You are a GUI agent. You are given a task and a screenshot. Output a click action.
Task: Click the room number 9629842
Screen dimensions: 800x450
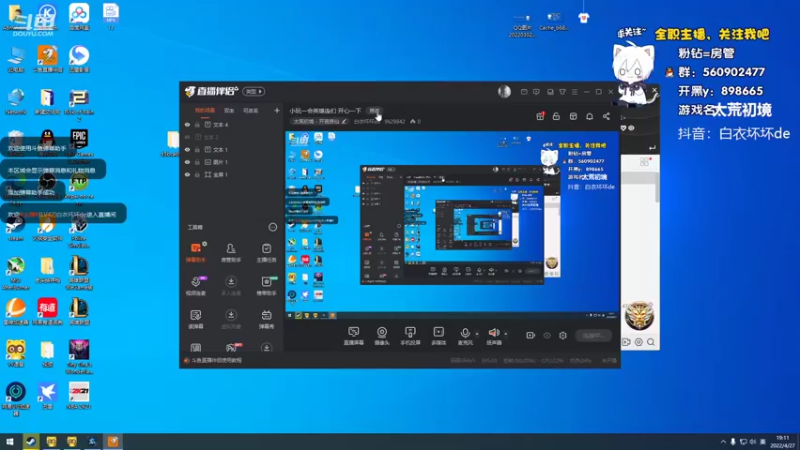click(x=394, y=121)
